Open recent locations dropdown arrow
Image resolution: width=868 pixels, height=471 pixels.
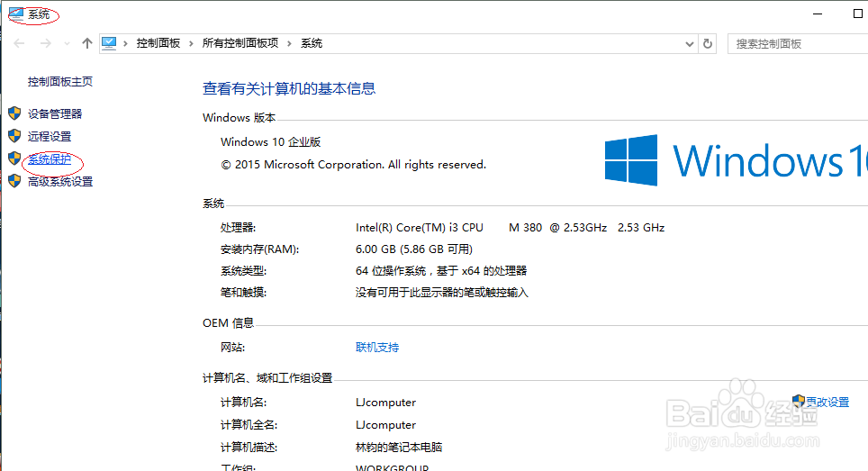67,43
